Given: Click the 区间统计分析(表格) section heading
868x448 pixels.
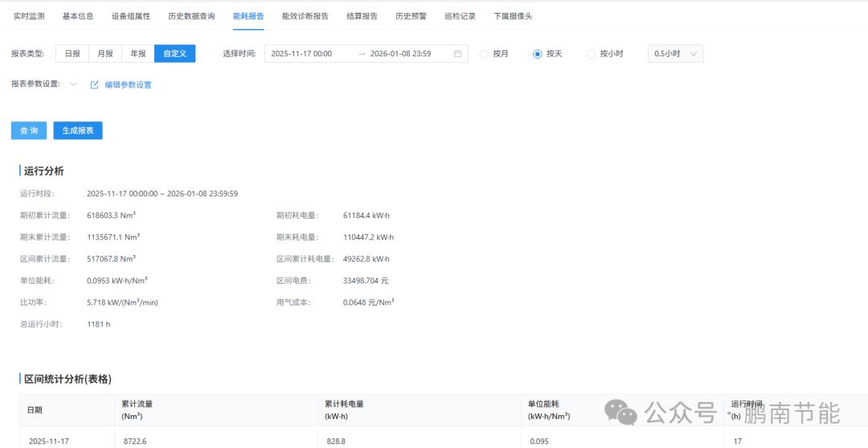Looking at the screenshot, I should (x=68, y=380).
